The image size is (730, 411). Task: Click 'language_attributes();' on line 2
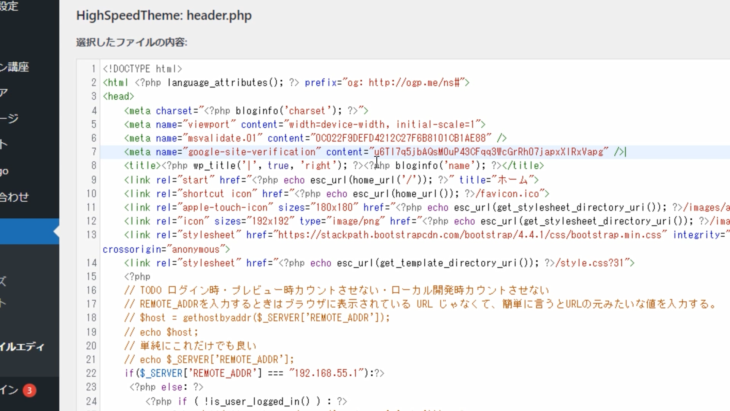pos(225,83)
